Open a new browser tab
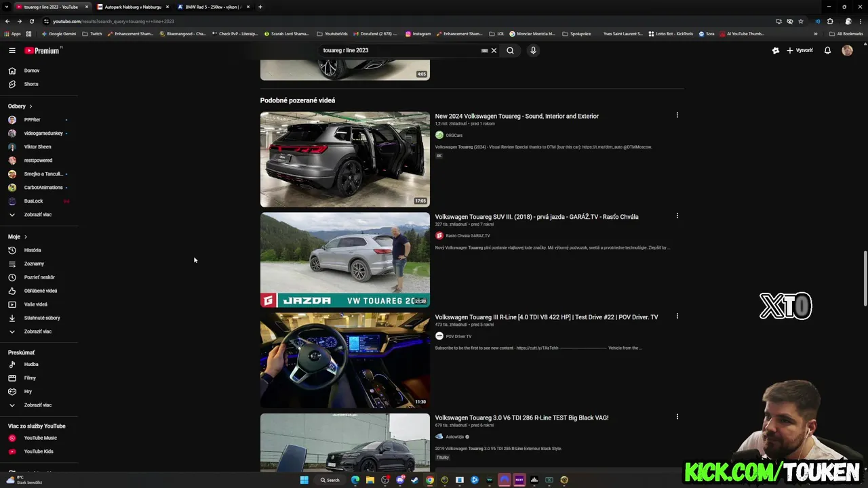This screenshot has width=868, height=488. click(260, 7)
